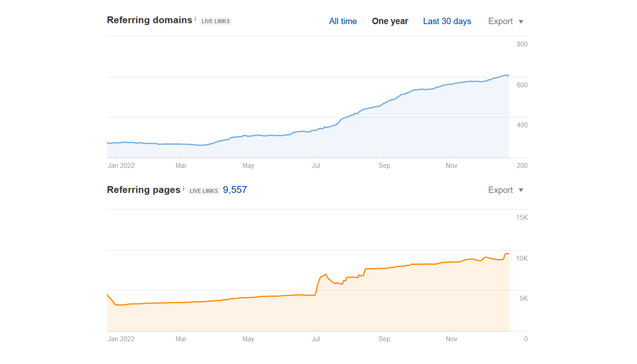Click end of the blue referring domains line
The image size is (637, 364).
coord(508,75)
